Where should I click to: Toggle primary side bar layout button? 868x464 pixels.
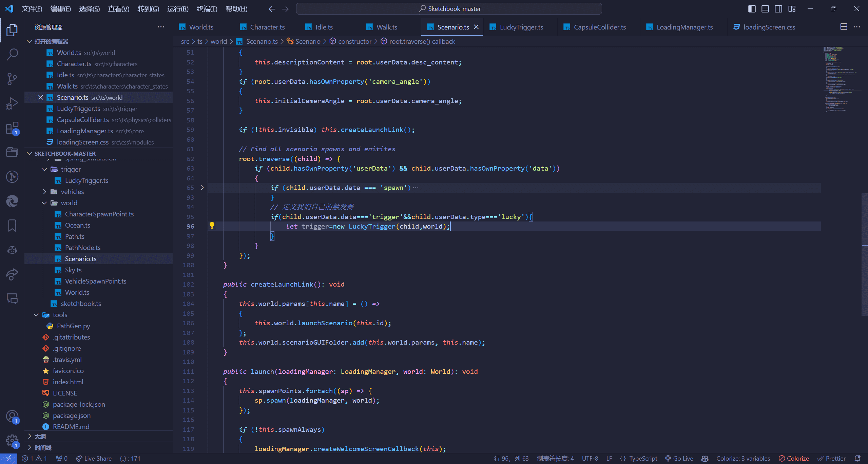pos(752,9)
